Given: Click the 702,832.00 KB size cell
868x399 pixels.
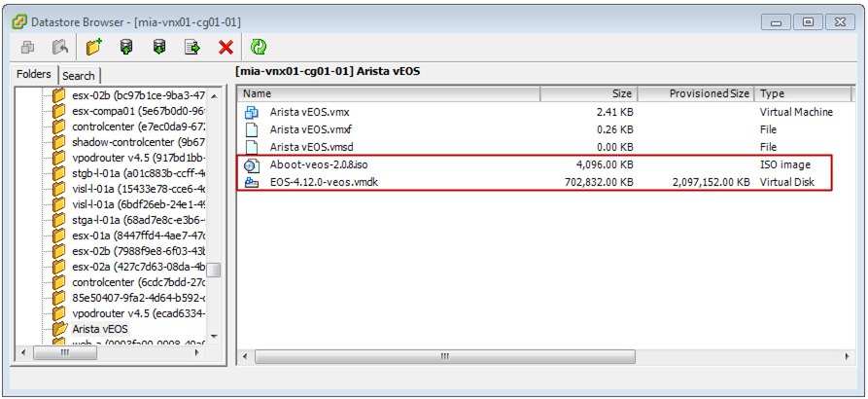Looking at the screenshot, I should [x=599, y=182].
